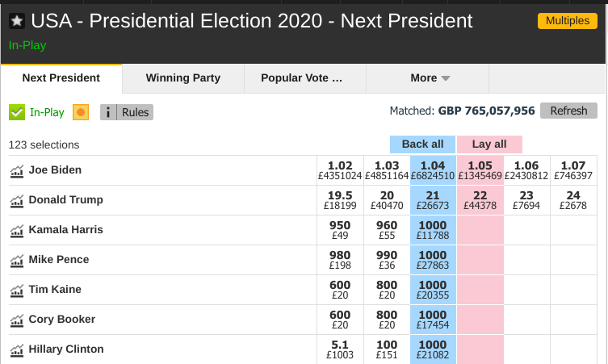Click the Refresh button
This screenshot has width=608, height=364.
tap(568, 111)
